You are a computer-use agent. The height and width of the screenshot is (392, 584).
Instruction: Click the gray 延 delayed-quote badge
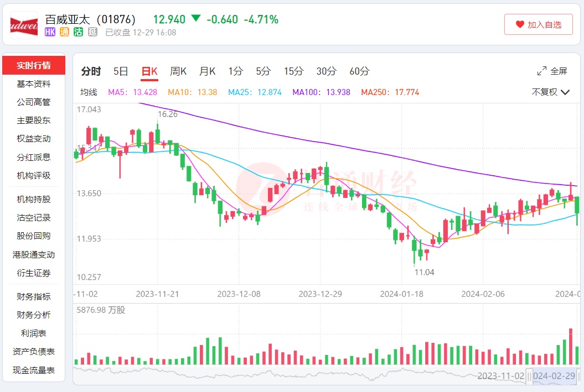[x=92, y=32]
